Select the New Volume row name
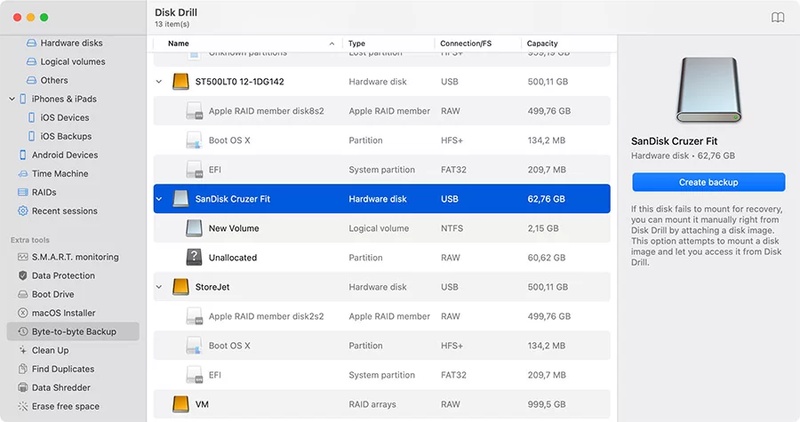Viewport: 800px width, 422px height. point(234,228)
